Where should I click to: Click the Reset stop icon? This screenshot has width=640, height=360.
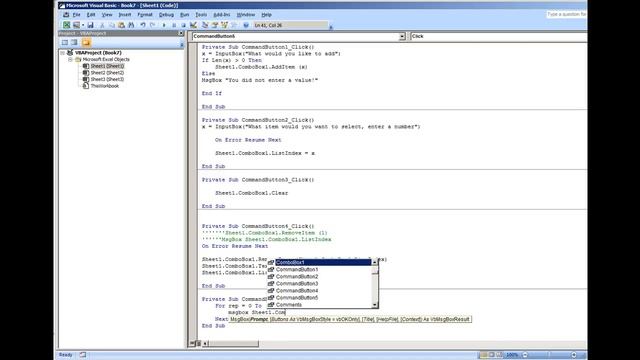point(183,25)
